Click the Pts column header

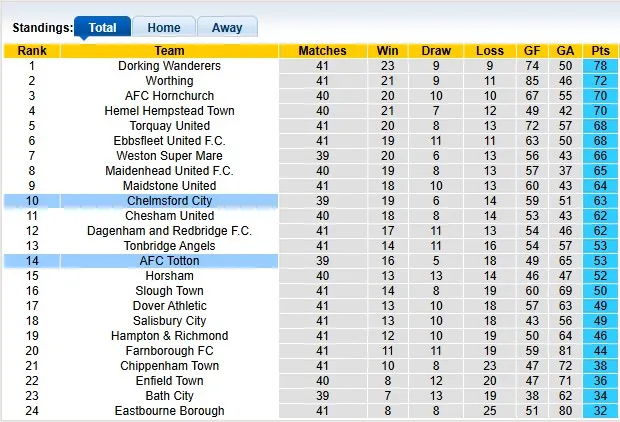pos(600,51)
